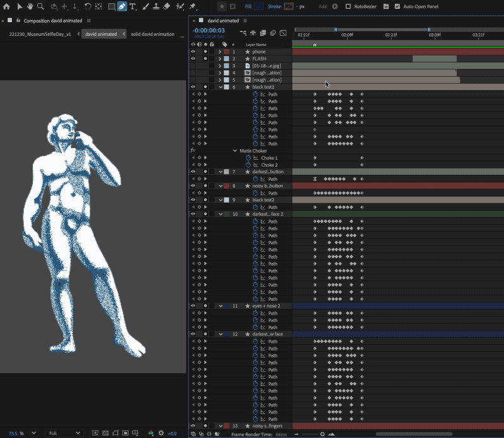This screenshot has height=438, width=504.
Task: Toggle mask and shape path visibility
Action: [x=115, y=433]
